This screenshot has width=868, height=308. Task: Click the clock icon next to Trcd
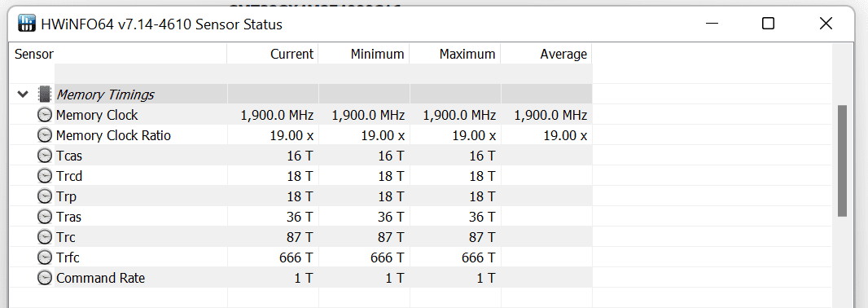pyautogui.click(x=44, y=176)
